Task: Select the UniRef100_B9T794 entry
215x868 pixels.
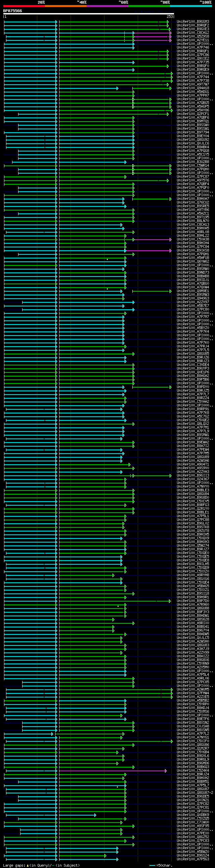Action: tap(193, 132)
